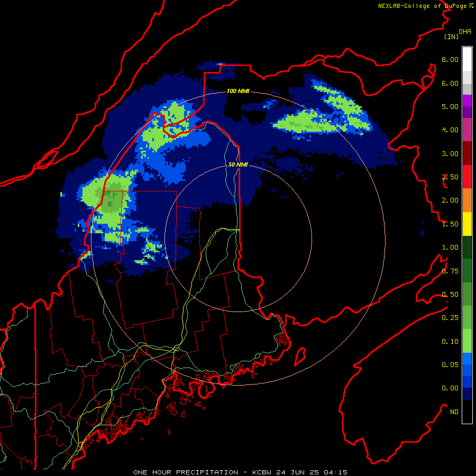Click the 3.00 legend value
The image size is (476, 476).
[x=450, y=153]
